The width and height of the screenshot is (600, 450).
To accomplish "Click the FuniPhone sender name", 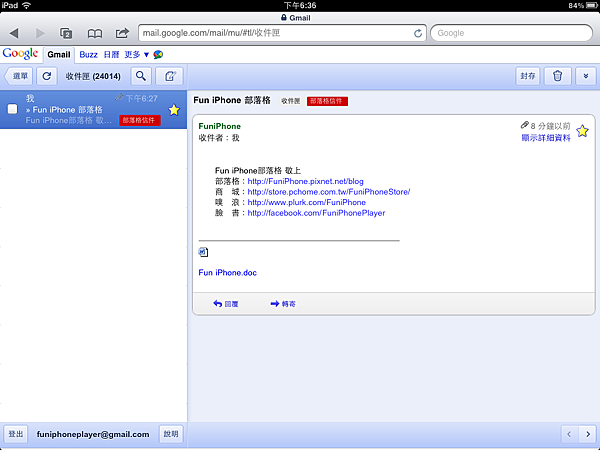I will (x=220, y=126).
